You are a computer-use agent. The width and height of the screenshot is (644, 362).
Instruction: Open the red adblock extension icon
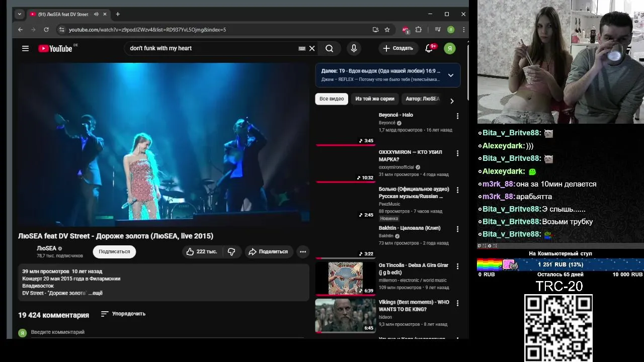click(406, 30)
